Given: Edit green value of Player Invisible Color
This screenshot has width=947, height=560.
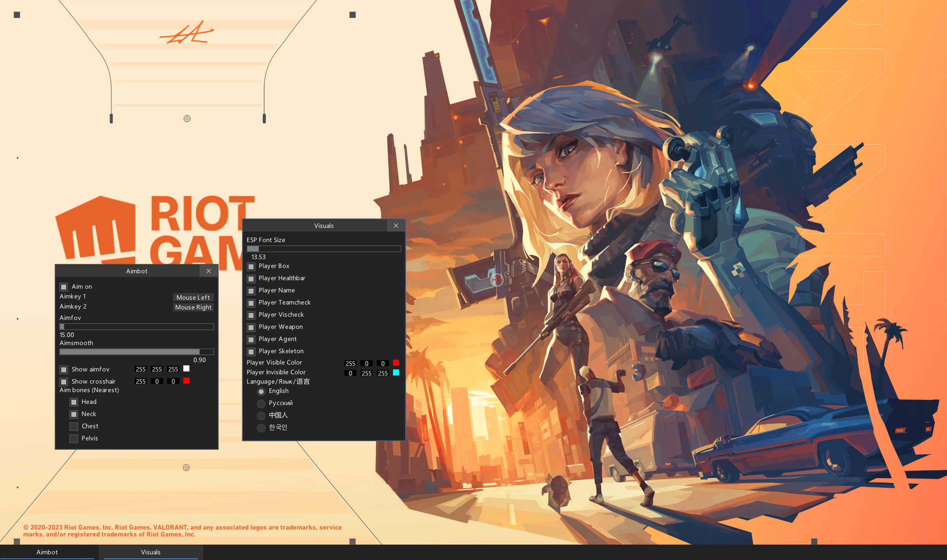Looking at the screenshot, I should (367, 373).
